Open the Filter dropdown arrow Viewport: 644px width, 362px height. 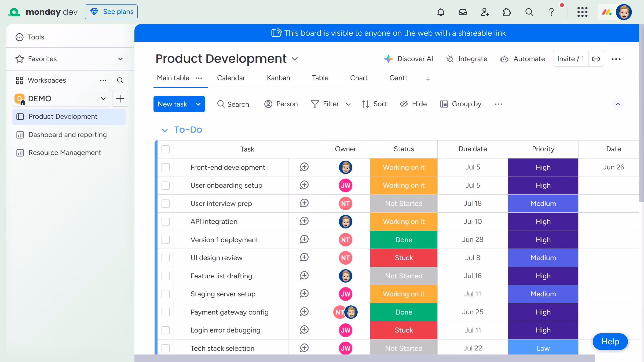(348, 104)
